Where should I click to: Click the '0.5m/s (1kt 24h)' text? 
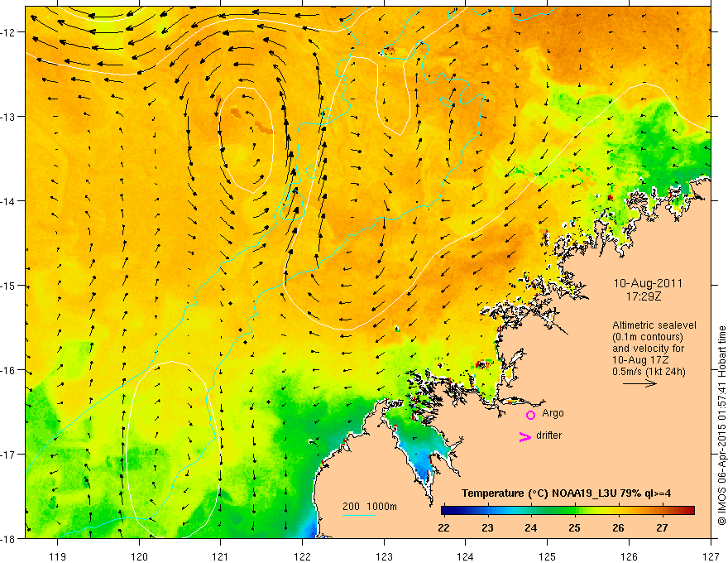(649, 372)
